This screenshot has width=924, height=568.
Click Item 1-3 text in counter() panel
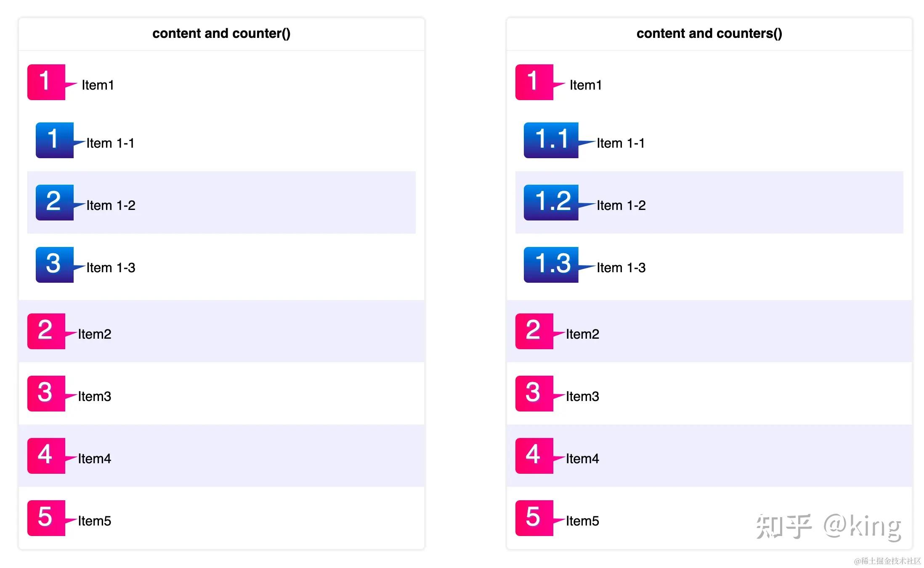(111, 268)
